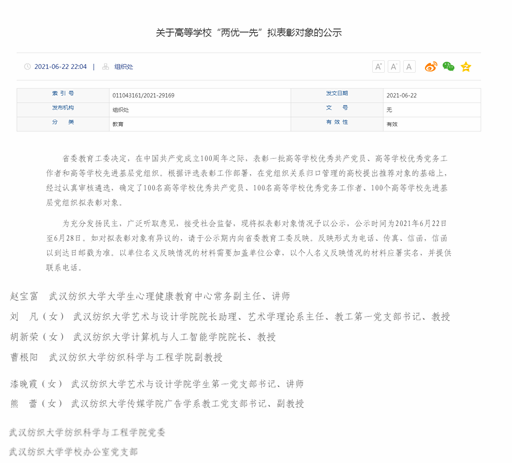Click the 组织处 value in the info table
Image resolution: width=512 pixels, height=463 pixels.
(x=120, y=110)
